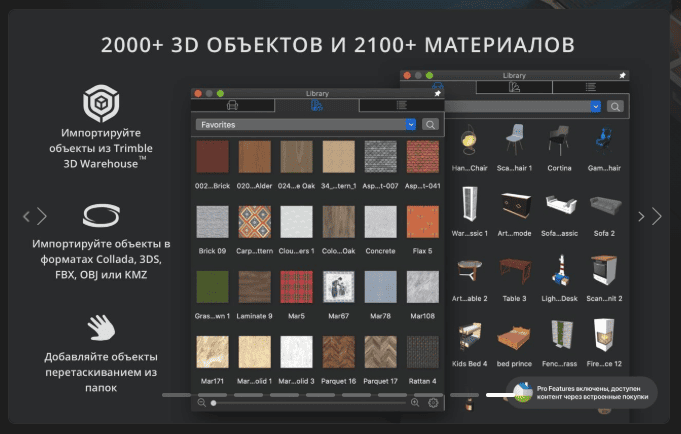
Task: Pick the Scan...nit 2 oven object
Action: (604, 270)
